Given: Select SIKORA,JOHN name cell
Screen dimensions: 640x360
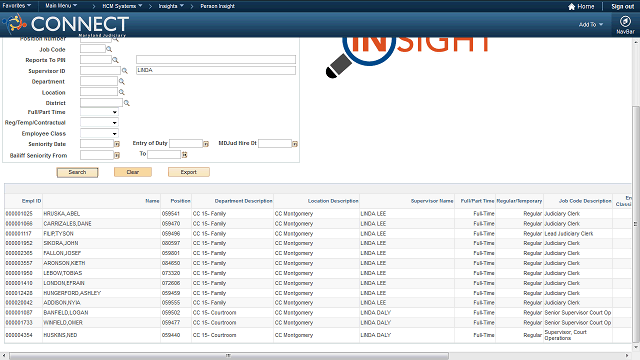Looking at the screenshot, I should point(101,243).
